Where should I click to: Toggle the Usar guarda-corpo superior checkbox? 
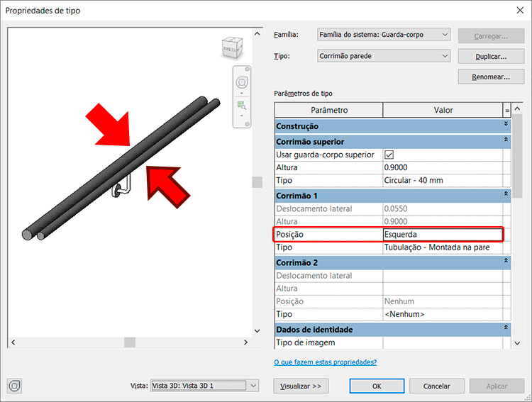point(389,155)
